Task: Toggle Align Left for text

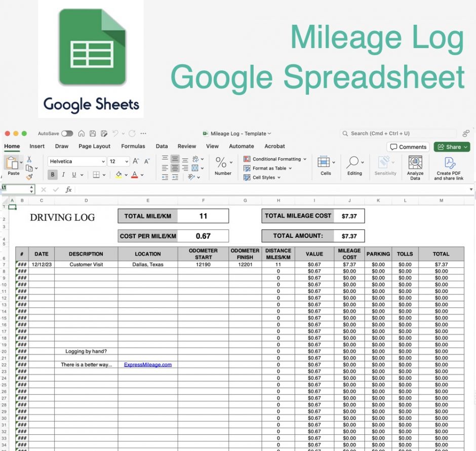Action: 165,168
